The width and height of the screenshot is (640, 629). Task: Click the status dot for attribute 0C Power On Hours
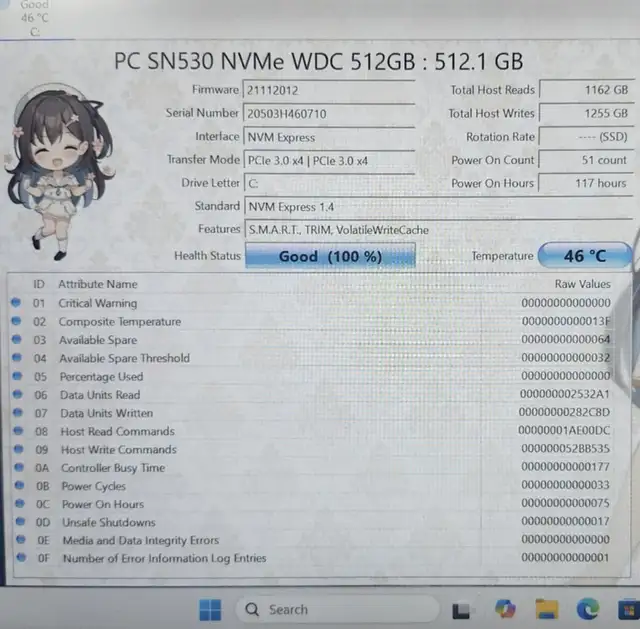(x=20, y=503)
